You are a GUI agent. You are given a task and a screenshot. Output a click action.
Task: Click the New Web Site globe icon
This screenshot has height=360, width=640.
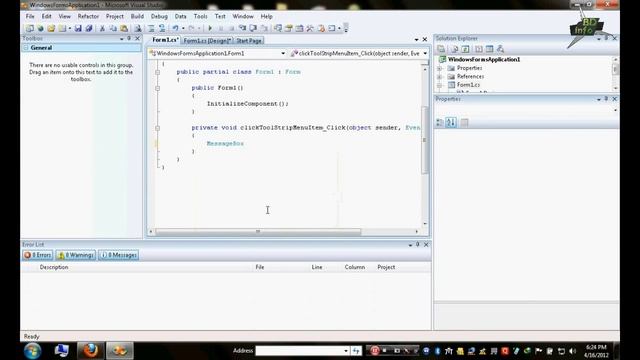click(x=40, y=28)
